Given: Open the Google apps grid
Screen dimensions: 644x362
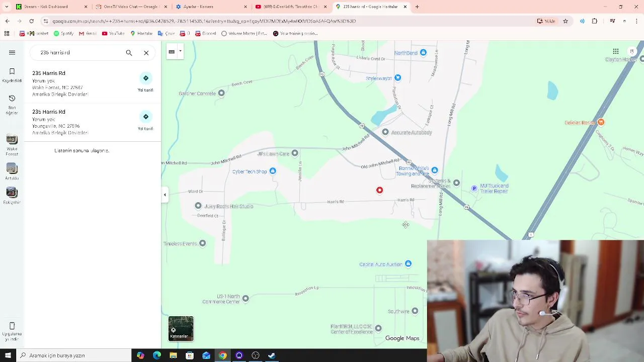Looking at the screenshot, I should (x=615, y=51).
